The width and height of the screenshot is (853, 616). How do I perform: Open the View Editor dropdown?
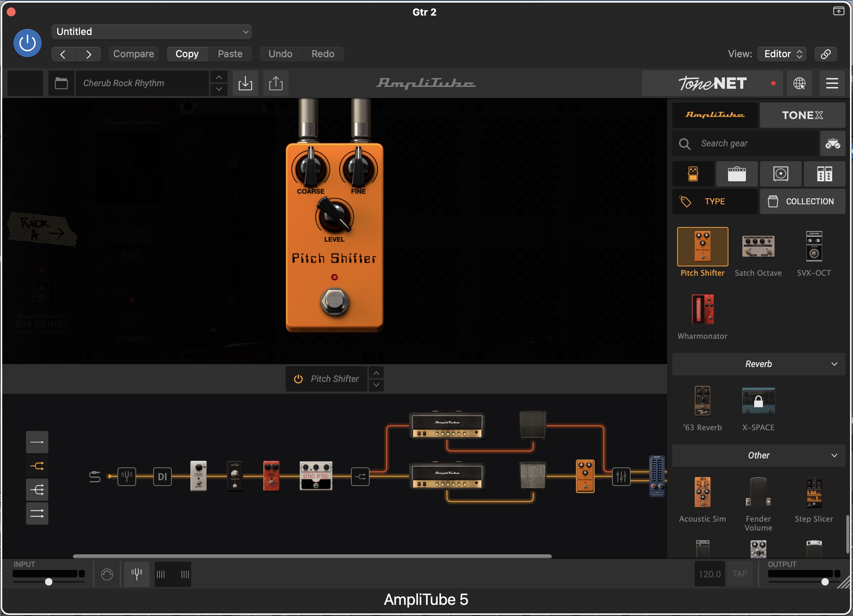click(783, 54)
